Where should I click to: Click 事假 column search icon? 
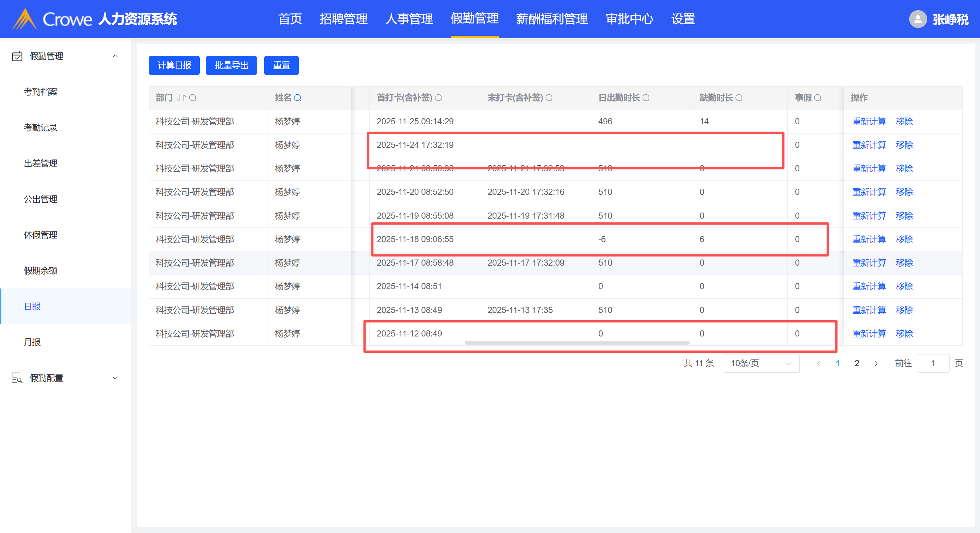818,98
